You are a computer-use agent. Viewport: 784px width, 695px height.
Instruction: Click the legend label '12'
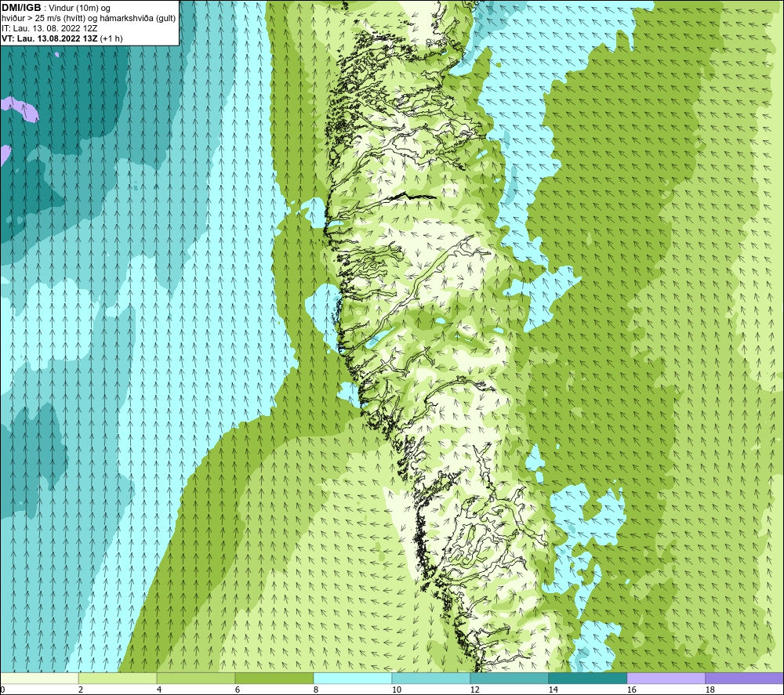tap(474, 690)
